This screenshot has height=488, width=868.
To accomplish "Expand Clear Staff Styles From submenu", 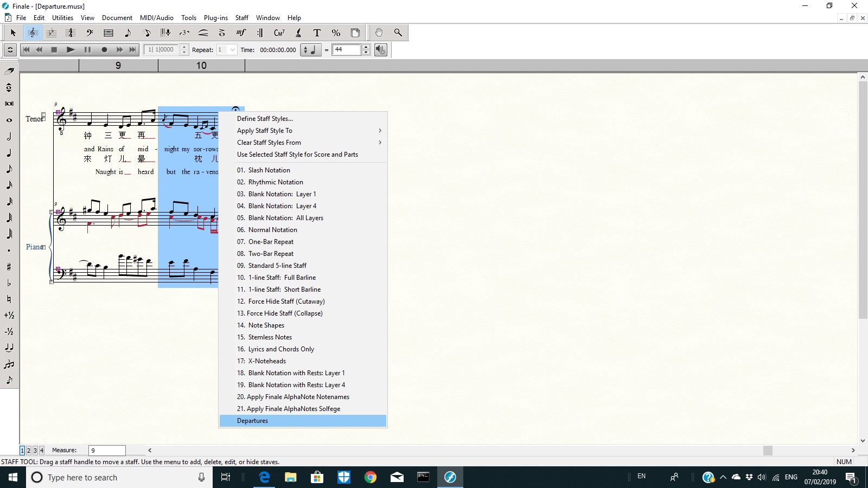I will [302, 143].
